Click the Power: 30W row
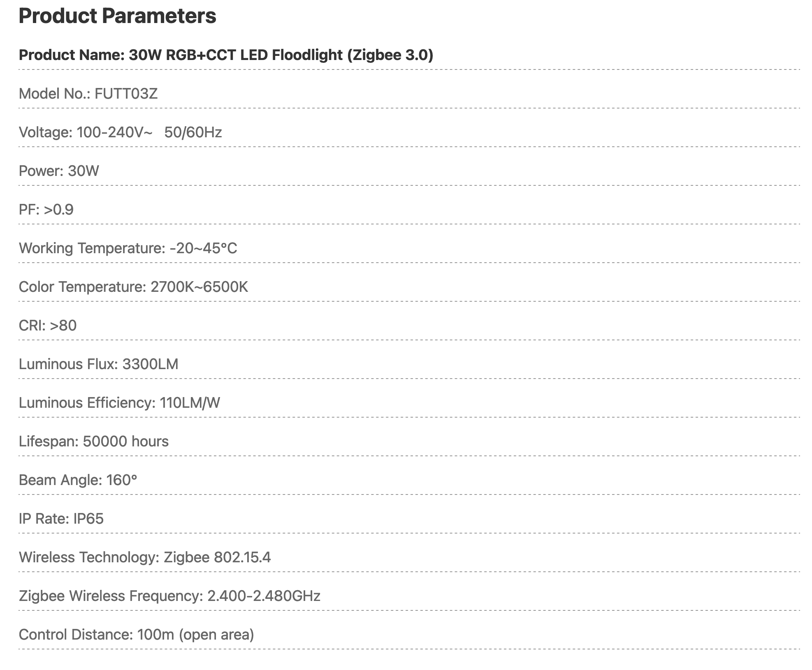Image resolution: width=812 pixels, height=670 pixels. (59, 171)
